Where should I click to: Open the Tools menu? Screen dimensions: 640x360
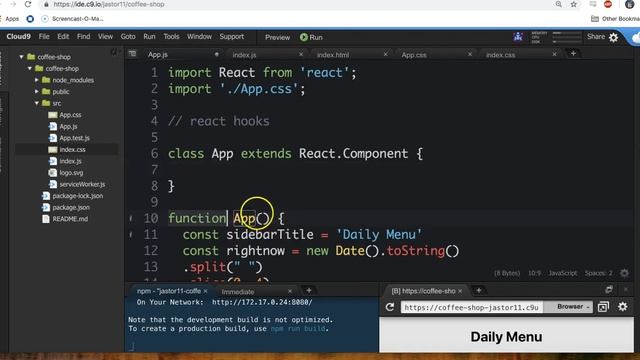point(171,36)
